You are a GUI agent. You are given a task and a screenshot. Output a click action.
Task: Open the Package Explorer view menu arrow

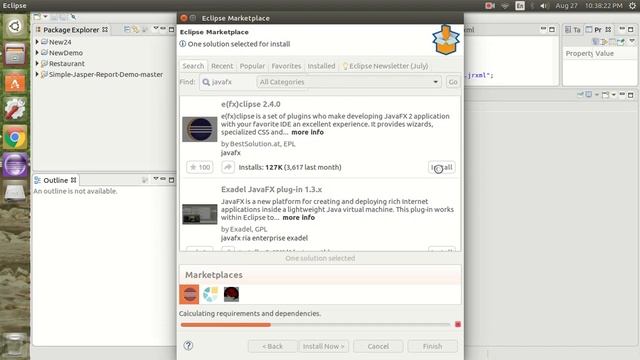point(156,29)
